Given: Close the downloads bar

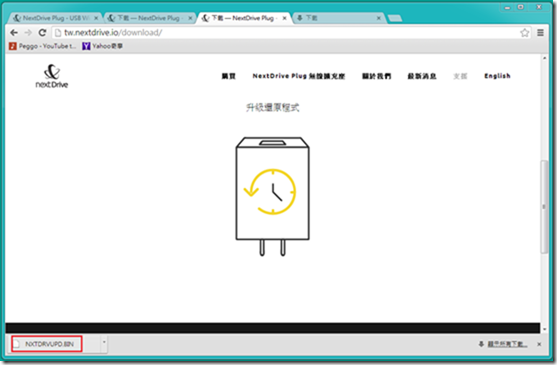Looking at the screenshot, I should click(x=539, y=344).
